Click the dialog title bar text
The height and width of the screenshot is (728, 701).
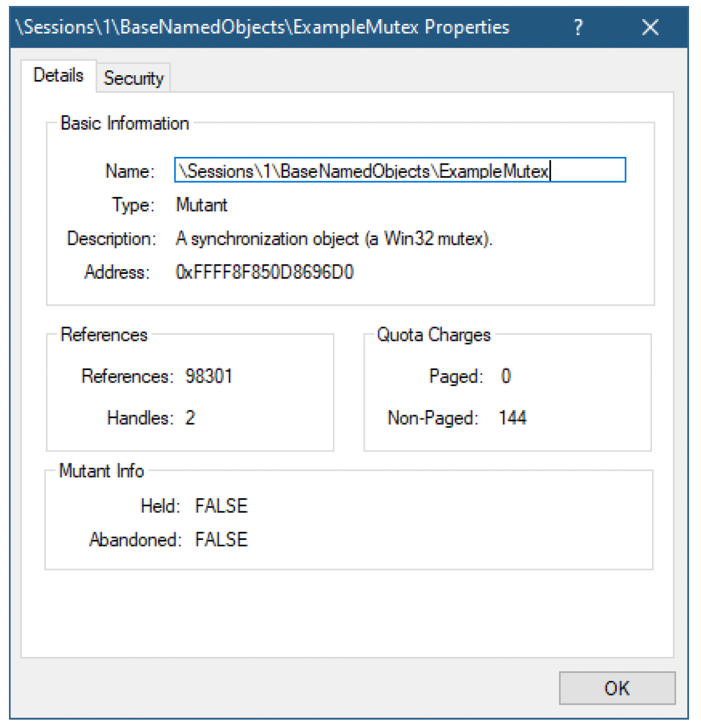pos(263,27)
